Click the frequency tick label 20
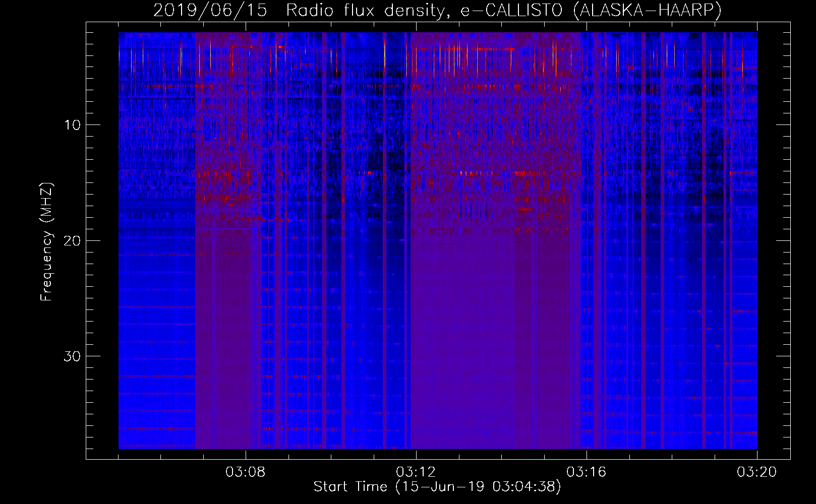Image resolution: width=816 pixels, height=504 pixels. [73, 240]
